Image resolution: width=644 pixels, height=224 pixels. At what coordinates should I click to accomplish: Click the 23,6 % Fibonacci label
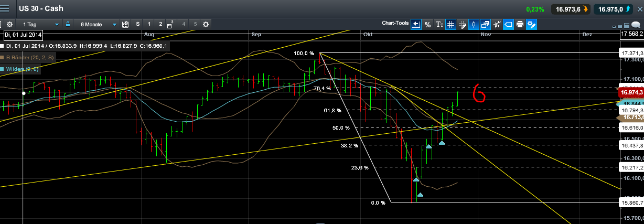pyautogui.click(x=359, y=168)
